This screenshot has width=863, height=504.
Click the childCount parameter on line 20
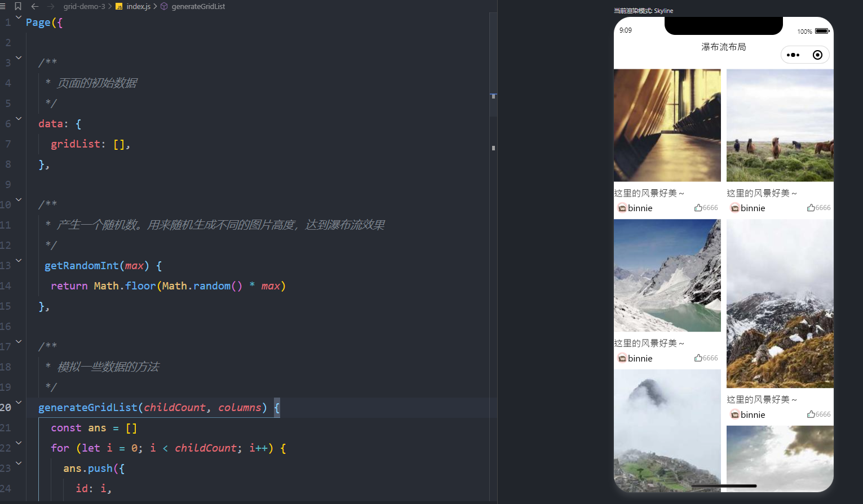[x=175, y=407]
